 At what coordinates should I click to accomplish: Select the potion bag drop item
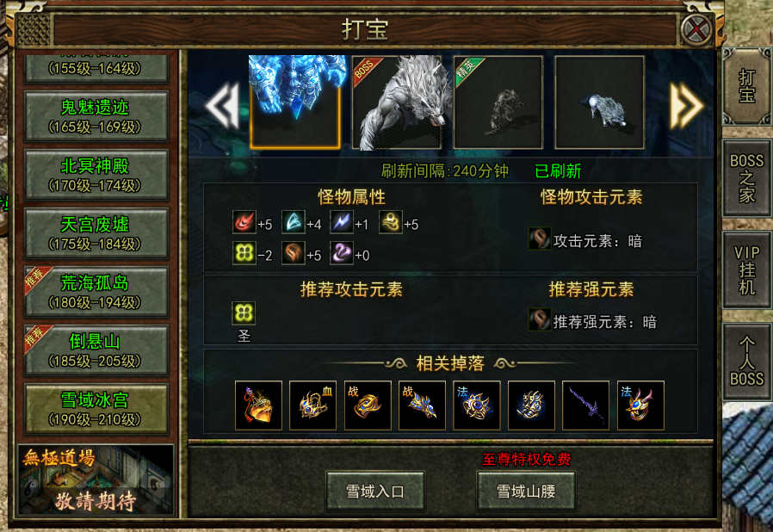point(258,405)
